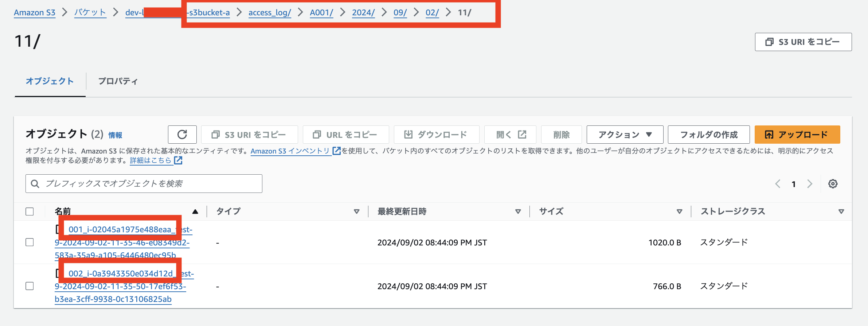Image resolution: width=868 pixels, height=326 pixels.
Task: Switch to the オブジェクト tab
Action: tap(50, 81)
